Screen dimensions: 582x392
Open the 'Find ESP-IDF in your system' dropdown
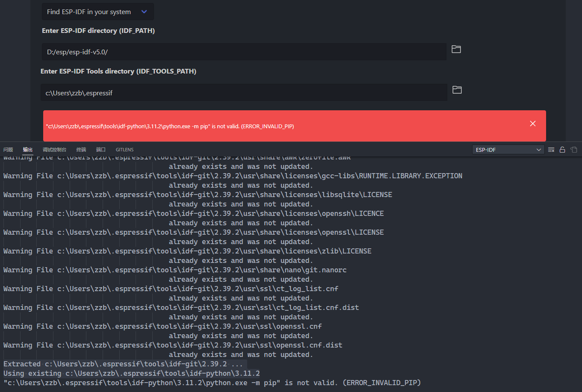point(97,12)
